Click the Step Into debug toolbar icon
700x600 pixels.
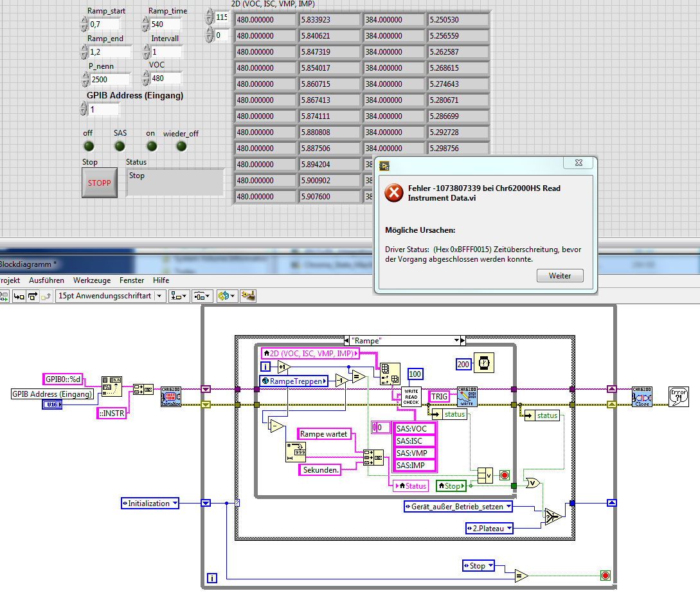[x=19, y=296]
